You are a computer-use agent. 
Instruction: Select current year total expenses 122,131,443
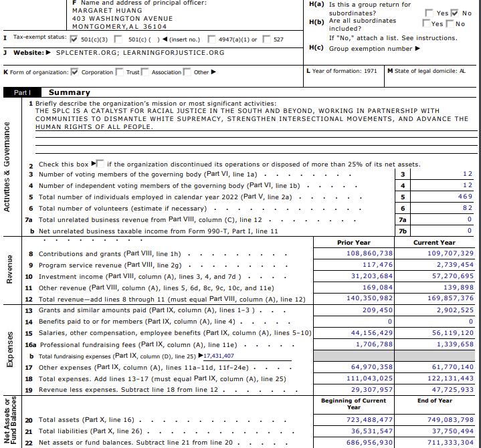pyautogui.click(x=451, y=378)
